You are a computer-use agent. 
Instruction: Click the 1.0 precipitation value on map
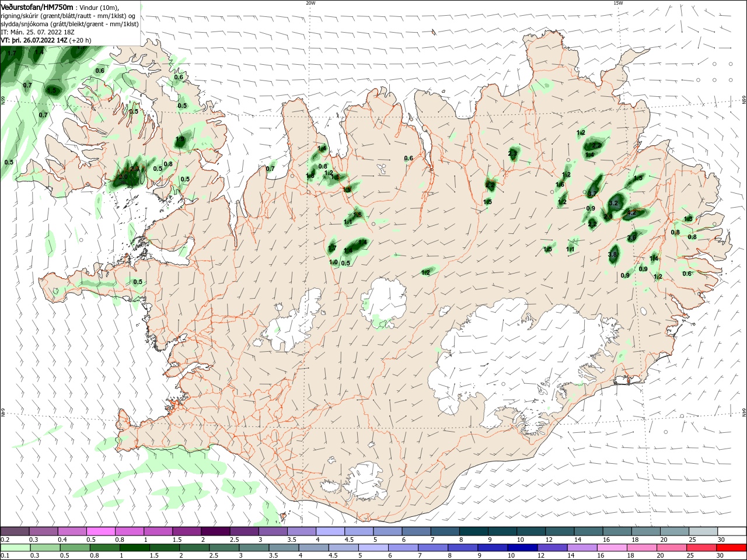coord(333,262)
